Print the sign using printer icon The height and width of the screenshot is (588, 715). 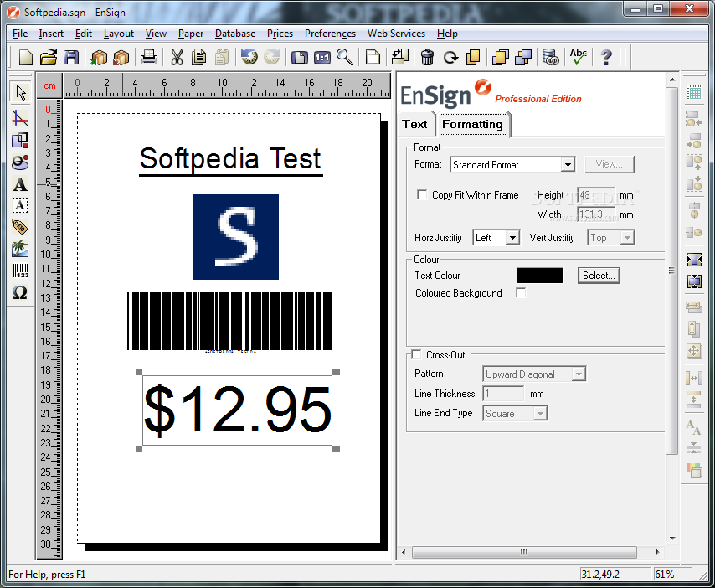149,58
